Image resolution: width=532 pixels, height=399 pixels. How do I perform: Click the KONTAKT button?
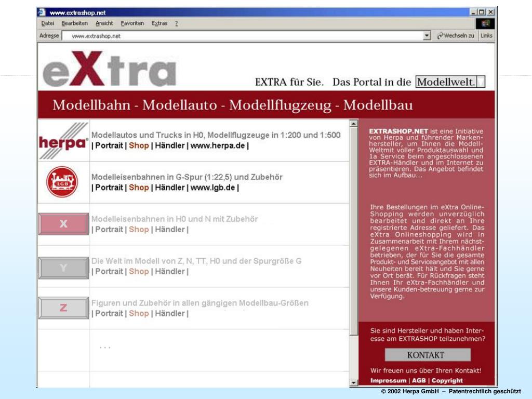click(428, 355)
